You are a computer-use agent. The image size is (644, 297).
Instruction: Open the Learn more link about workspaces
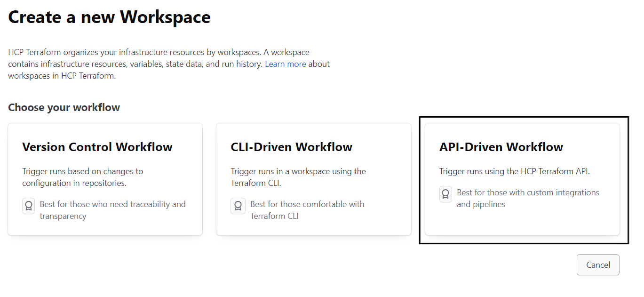tap(286, 64)
